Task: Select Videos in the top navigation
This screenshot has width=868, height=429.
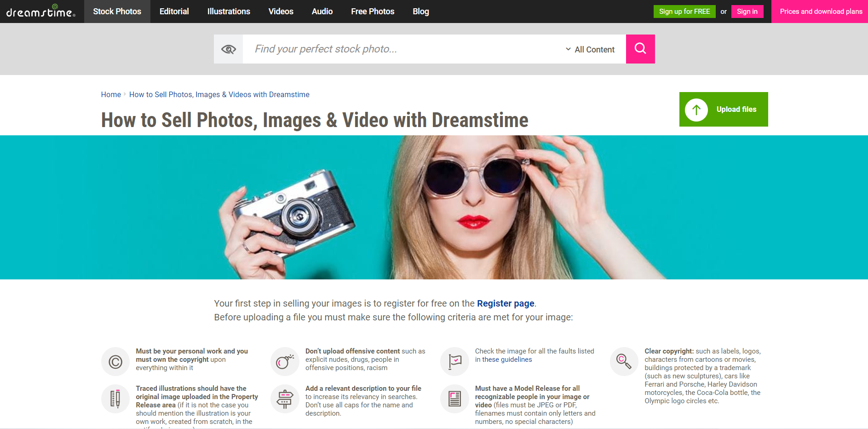Action: [281, 12]
